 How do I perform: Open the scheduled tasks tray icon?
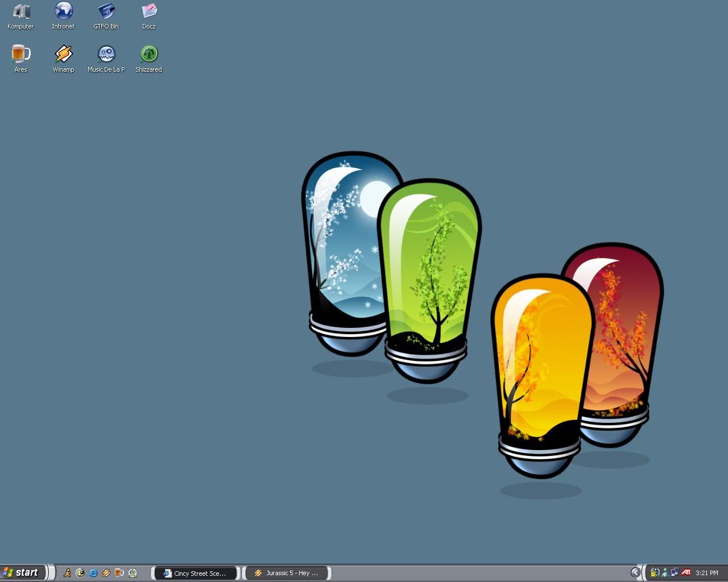[655, 573]
